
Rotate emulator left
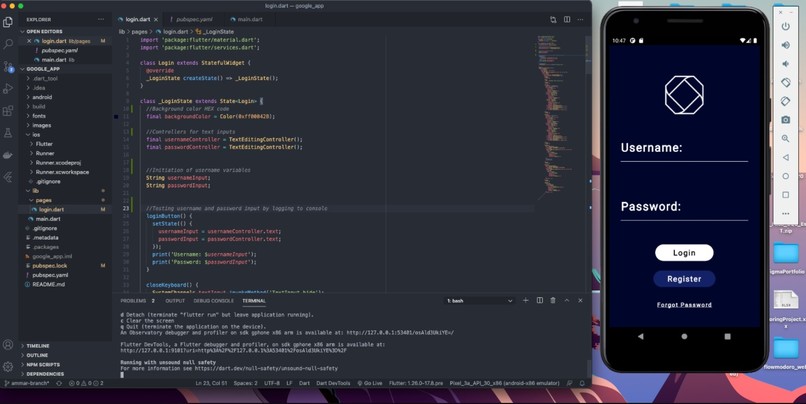(x=785, y=82)
